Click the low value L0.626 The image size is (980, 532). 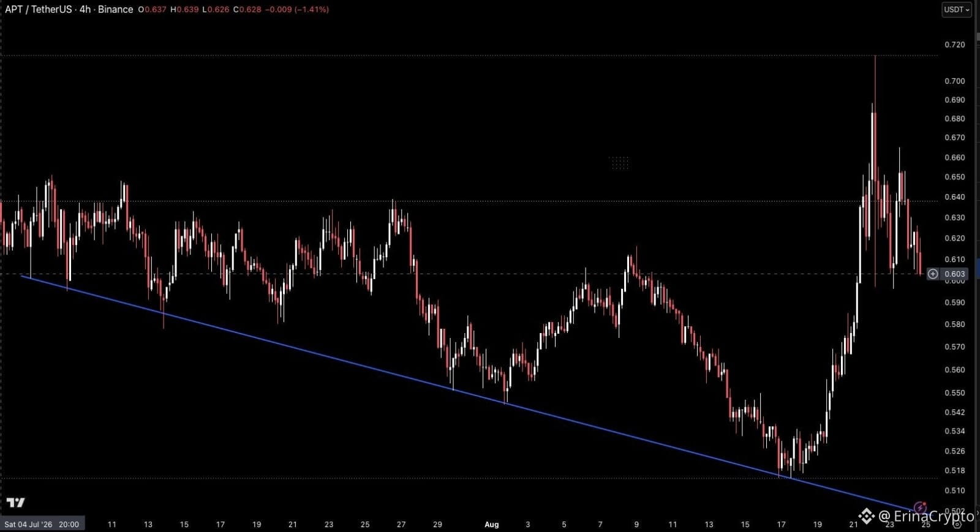[x=216, y=9]
